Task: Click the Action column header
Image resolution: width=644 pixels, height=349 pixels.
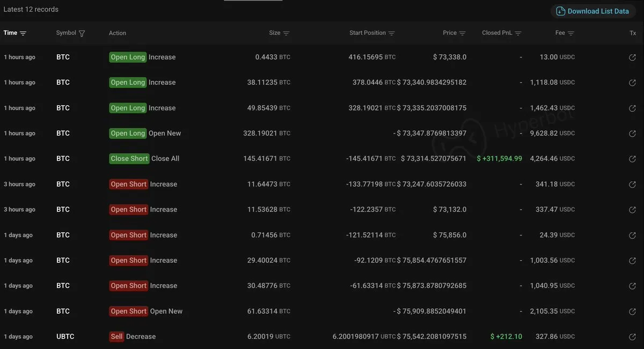Action: click(118, 33)
